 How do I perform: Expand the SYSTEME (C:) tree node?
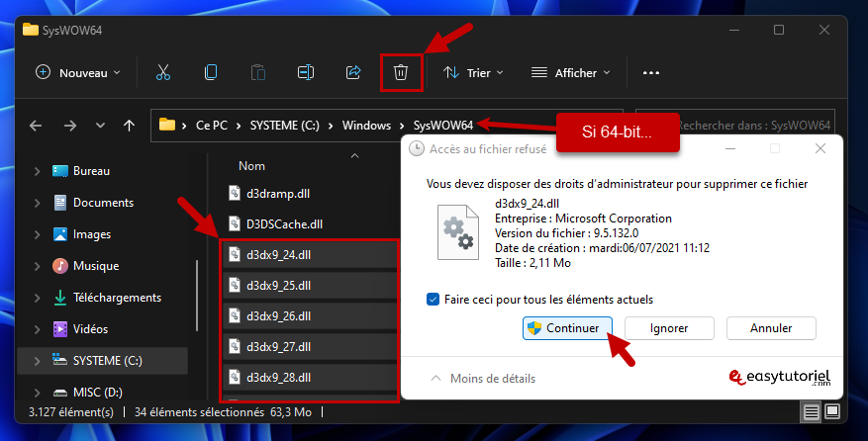pyautogui.click(x=38, y=361)
